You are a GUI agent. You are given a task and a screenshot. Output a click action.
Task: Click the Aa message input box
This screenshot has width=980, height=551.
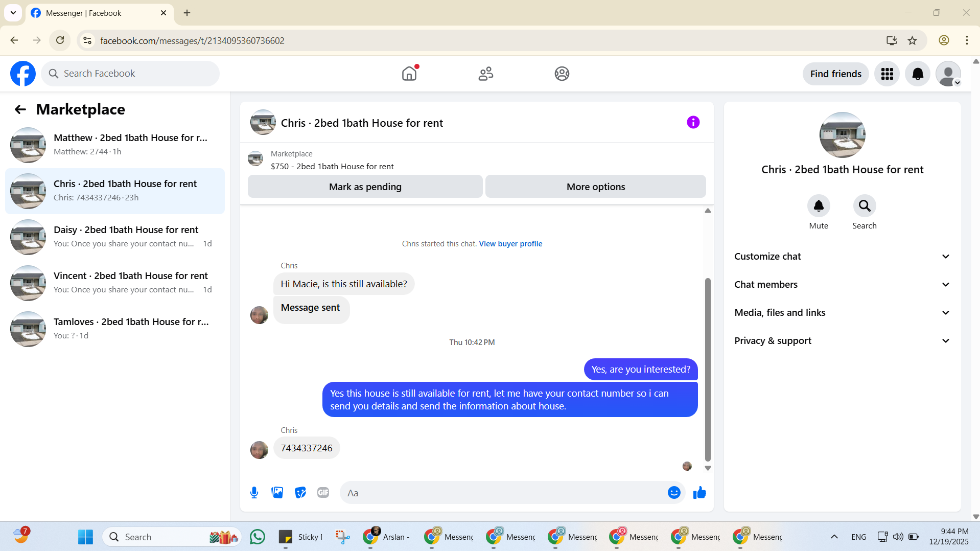503,493
